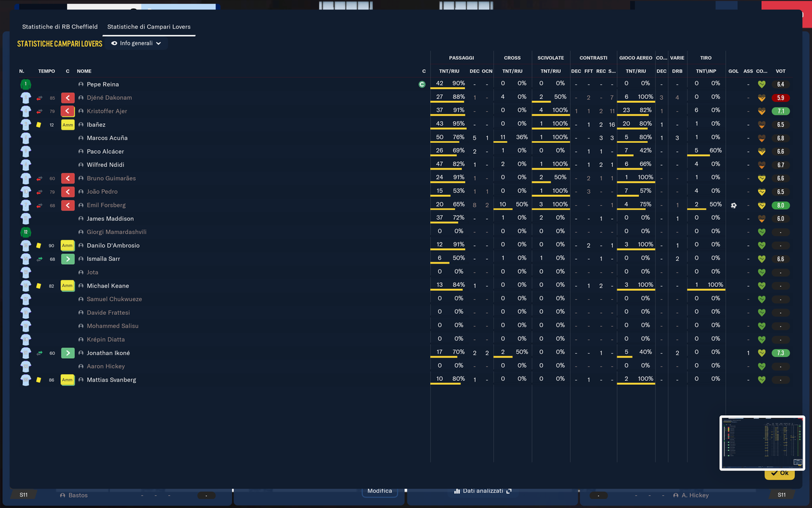Click the shirt icon in Wilfred Ndidi's row
The image size is (812, 508).
[x=25, y=165]
